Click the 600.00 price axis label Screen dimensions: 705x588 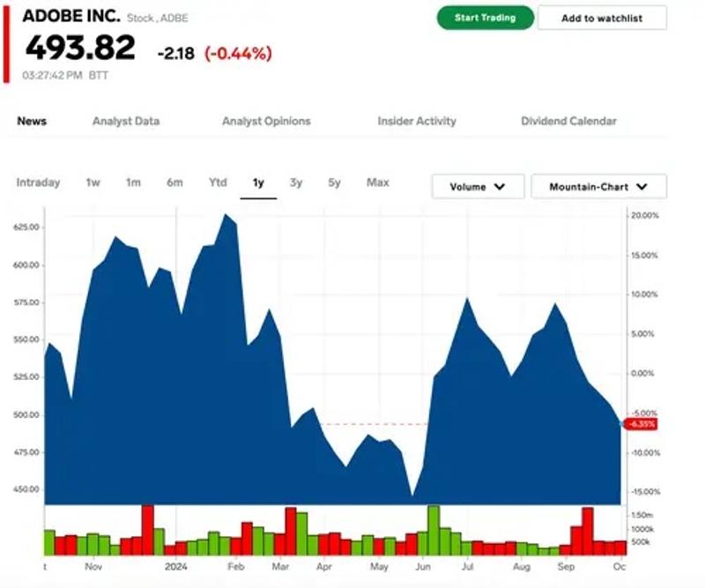click(x=26, y=265)
